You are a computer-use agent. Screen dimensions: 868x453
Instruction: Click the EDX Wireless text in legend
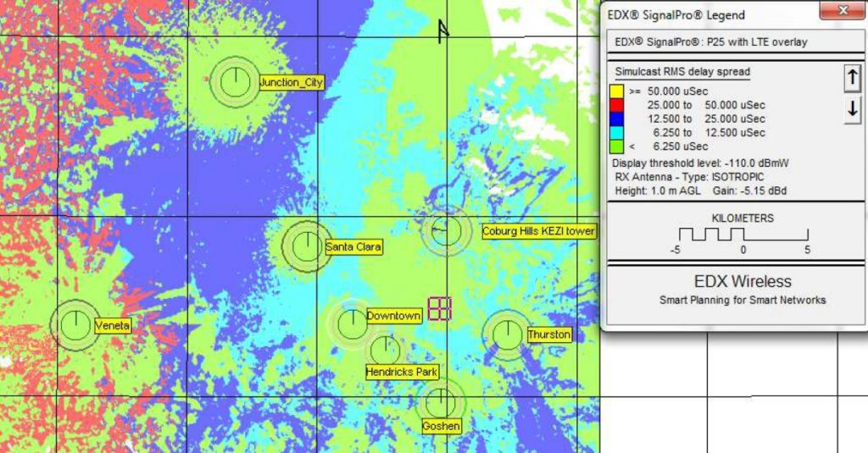tap(742, 281)
